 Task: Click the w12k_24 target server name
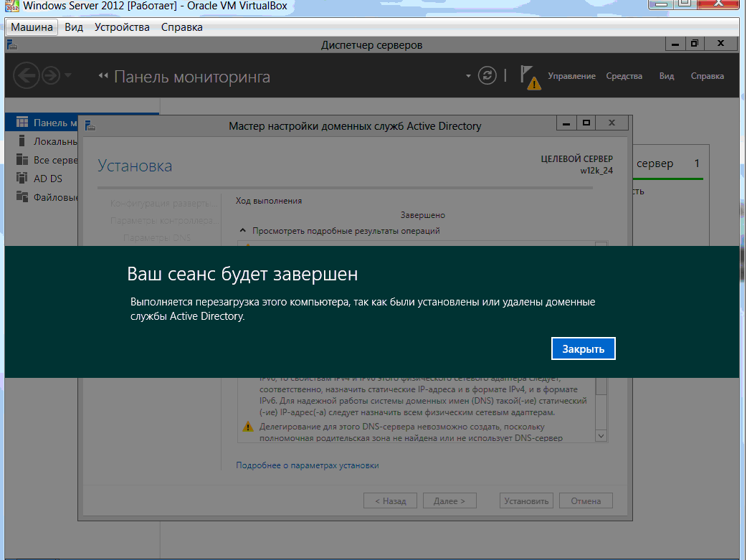pyautogui.click(x=596, y=171)
